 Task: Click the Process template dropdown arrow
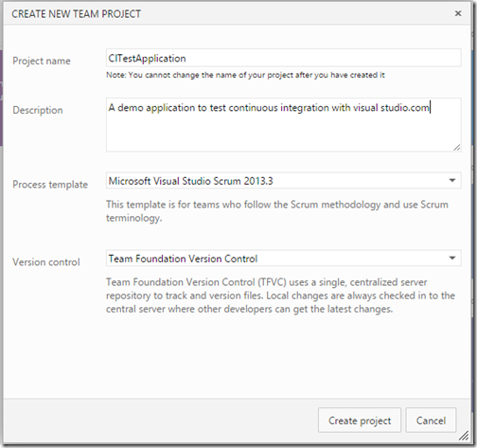(452, 181)
